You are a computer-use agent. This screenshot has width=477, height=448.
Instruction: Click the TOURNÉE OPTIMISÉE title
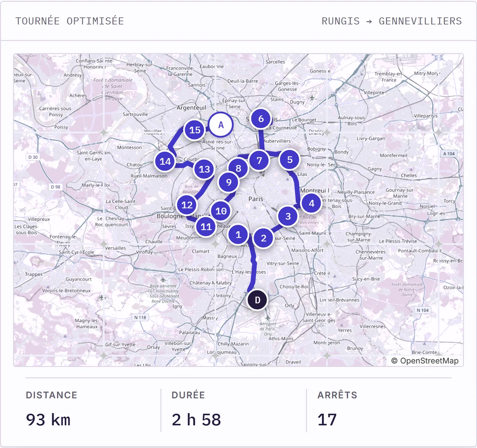[70, 21]
